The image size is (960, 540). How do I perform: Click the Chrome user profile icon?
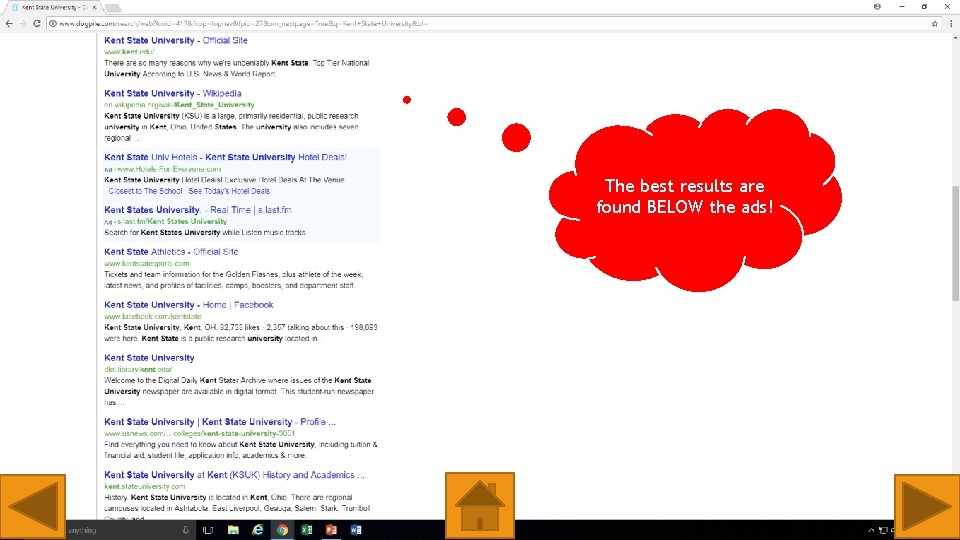[877, 7]
